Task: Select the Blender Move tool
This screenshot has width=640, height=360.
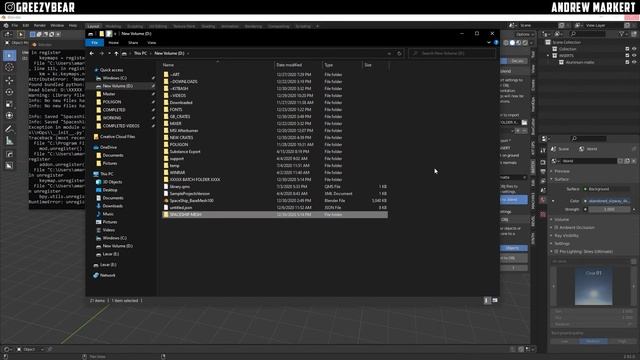Action: click(9, 80)
